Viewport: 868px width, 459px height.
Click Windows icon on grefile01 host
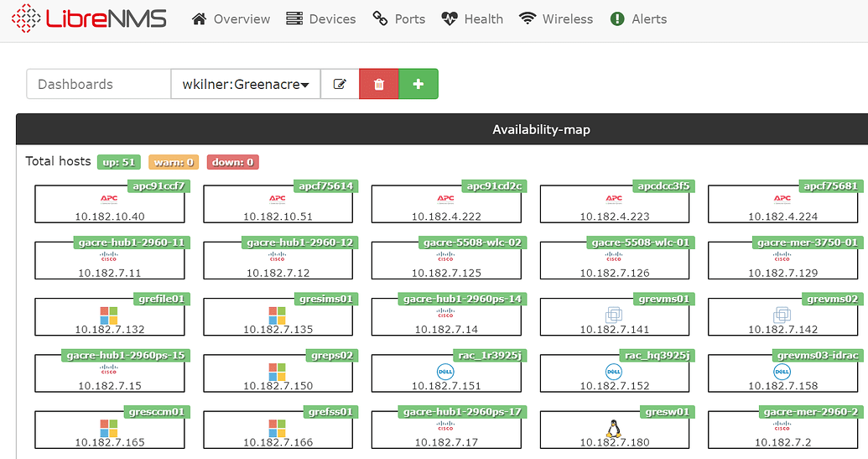pos(109,315)
